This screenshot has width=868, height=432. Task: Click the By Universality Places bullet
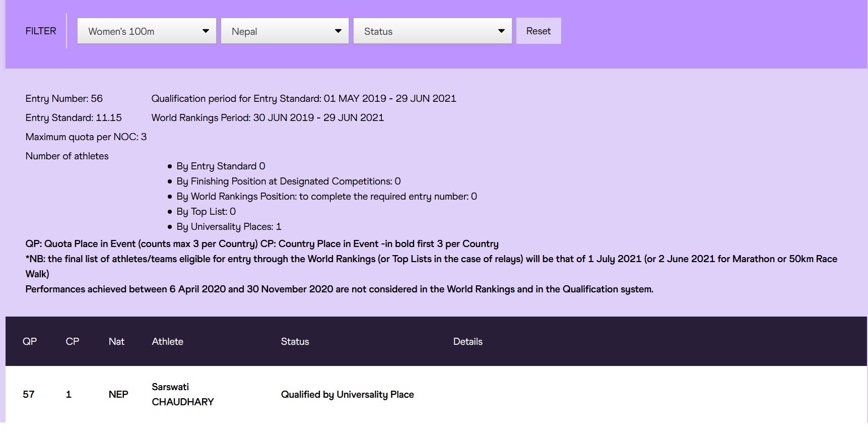[228, 226]
